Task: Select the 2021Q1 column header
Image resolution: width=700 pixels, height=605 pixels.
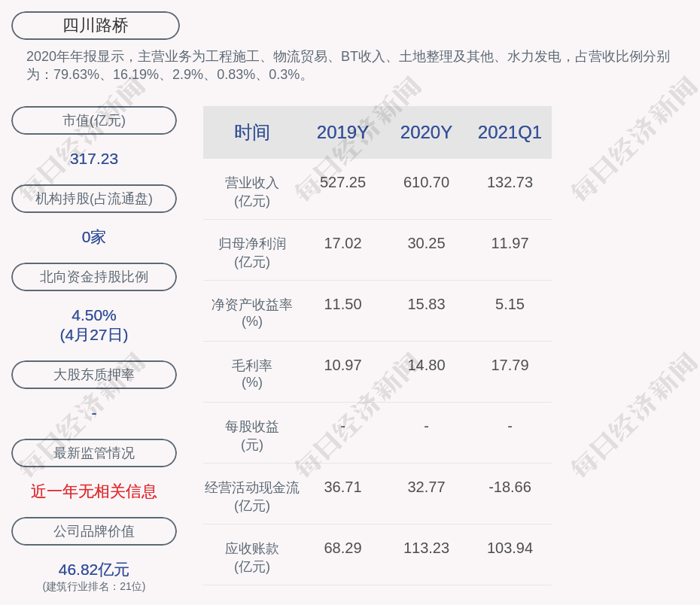Action: pyautogui.click(x=510, y=132)
